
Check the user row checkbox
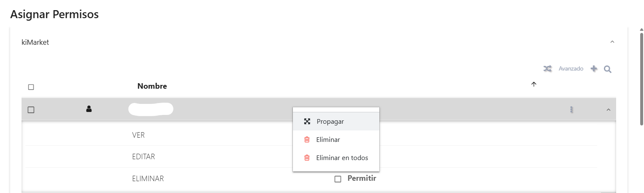pos(31,110)
